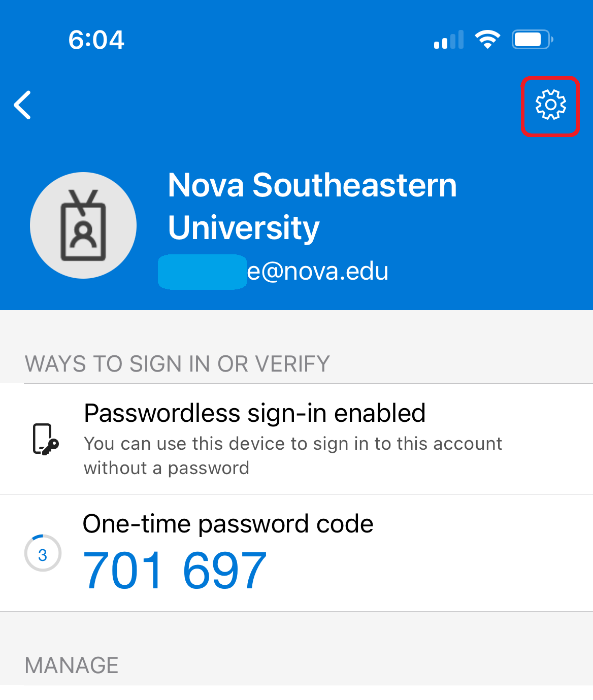Image resolution: width=593 pixels, height=700 pixels.
Task: Tap the MANAGE section header
Action: tap(72, 665)
